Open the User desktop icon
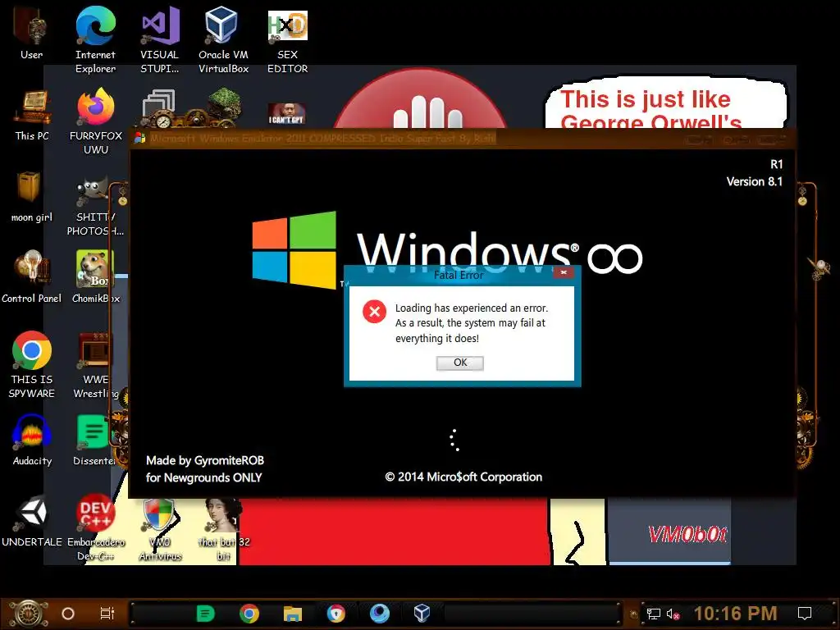The width and height of the screenshot is (840, 630). coord(31,31)
